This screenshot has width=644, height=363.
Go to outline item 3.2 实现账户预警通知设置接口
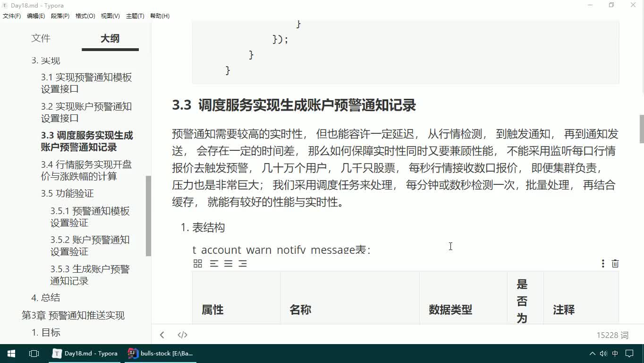86,112
